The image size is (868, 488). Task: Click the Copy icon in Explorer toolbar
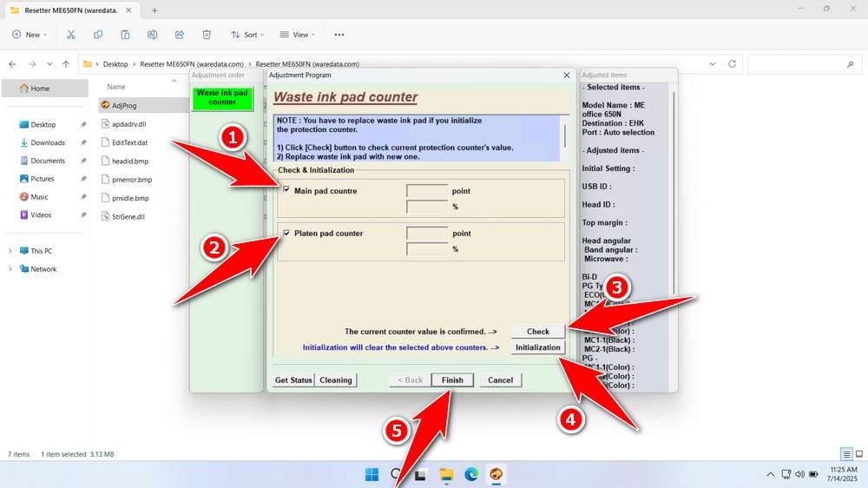tap(98, 35)
